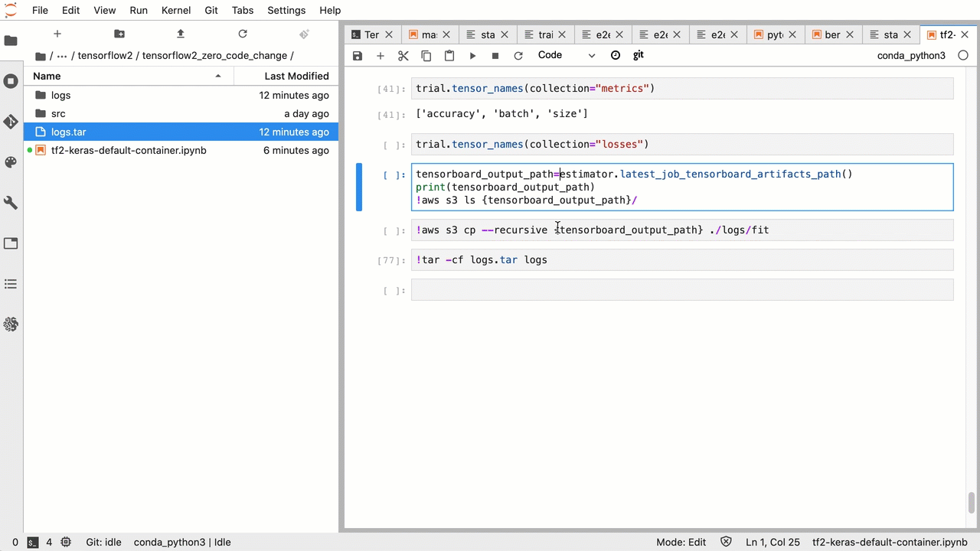Image resolution: width=980 pixels, height=551 pixels.
Task: Open the table of contents panel
Action: [x=11, y=284]
